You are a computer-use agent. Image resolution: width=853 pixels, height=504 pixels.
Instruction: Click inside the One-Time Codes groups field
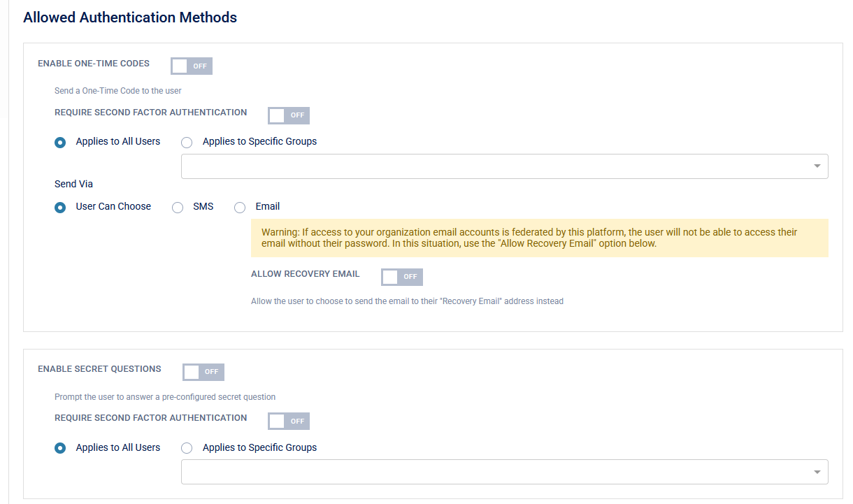(489, 166)
